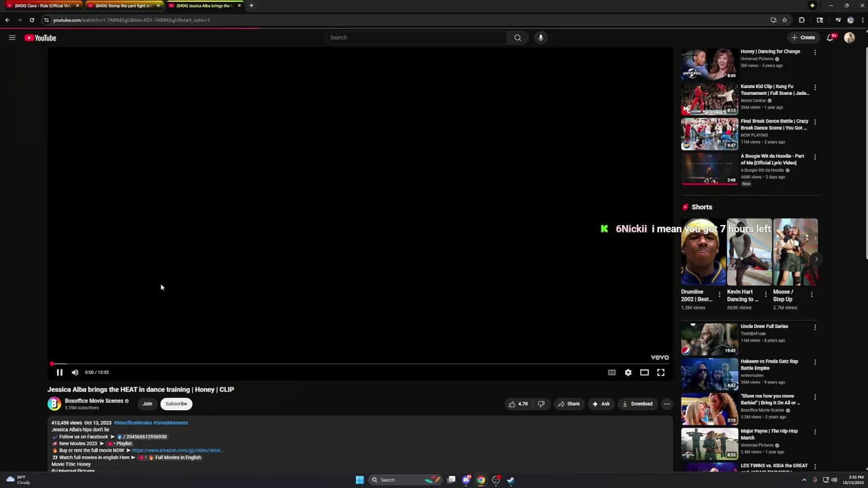This screenshot has width=868, height=488.
Task: Seek on the video progress bar
Action: pyautogui.click(x=359, y=364)
